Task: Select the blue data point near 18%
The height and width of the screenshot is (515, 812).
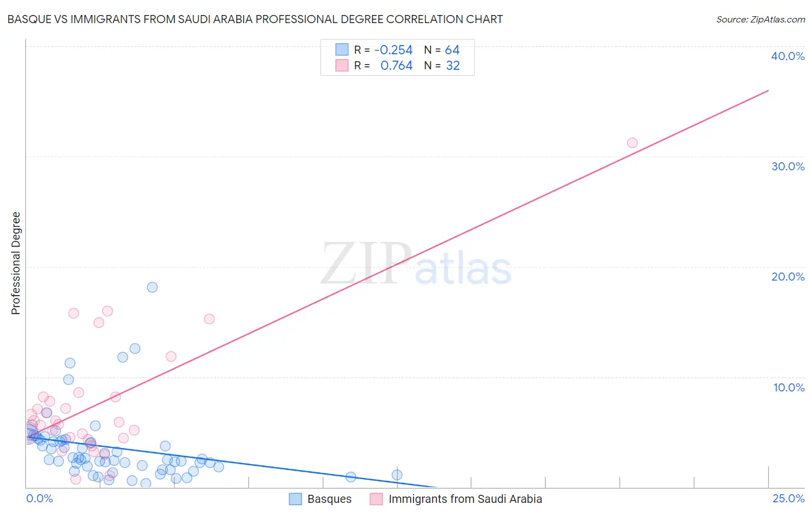Action: tap(152, 287)
